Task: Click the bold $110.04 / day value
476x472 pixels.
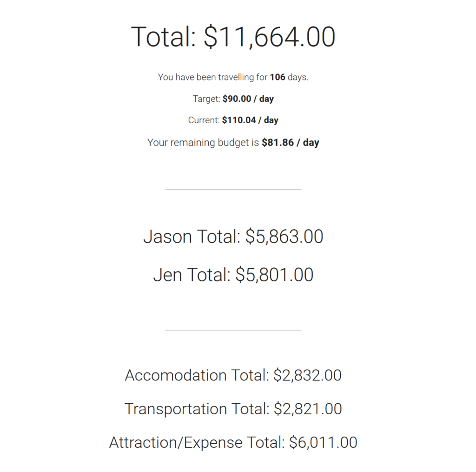Action: [x=250, y=120]
